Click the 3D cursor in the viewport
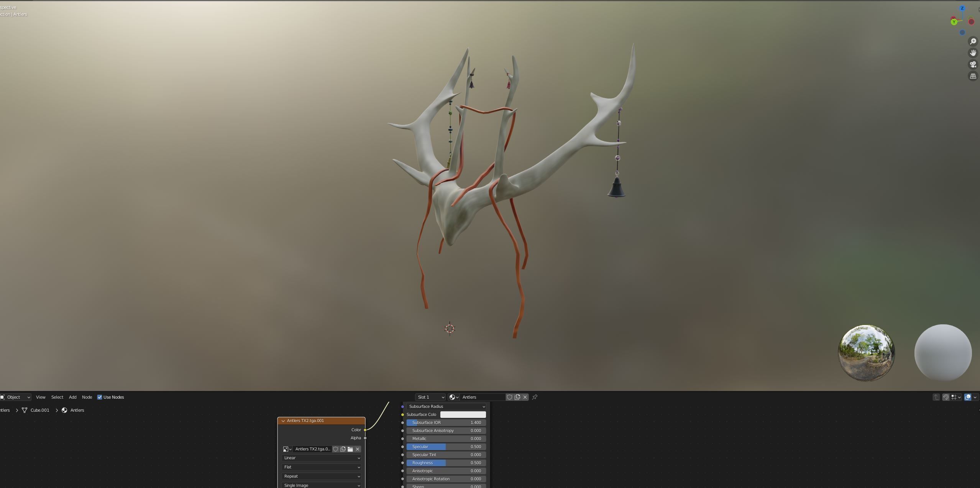This screenshot has width=980, height=488. point(450,329)
